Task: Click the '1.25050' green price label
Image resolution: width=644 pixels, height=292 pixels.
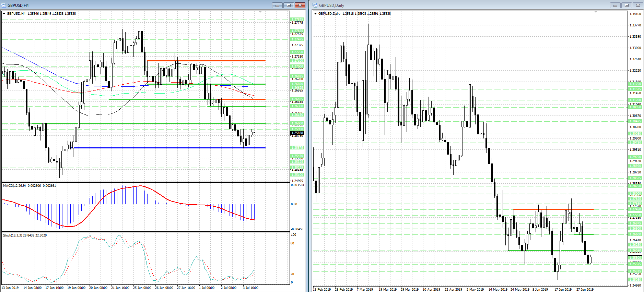Action: (x=635, y=280)
